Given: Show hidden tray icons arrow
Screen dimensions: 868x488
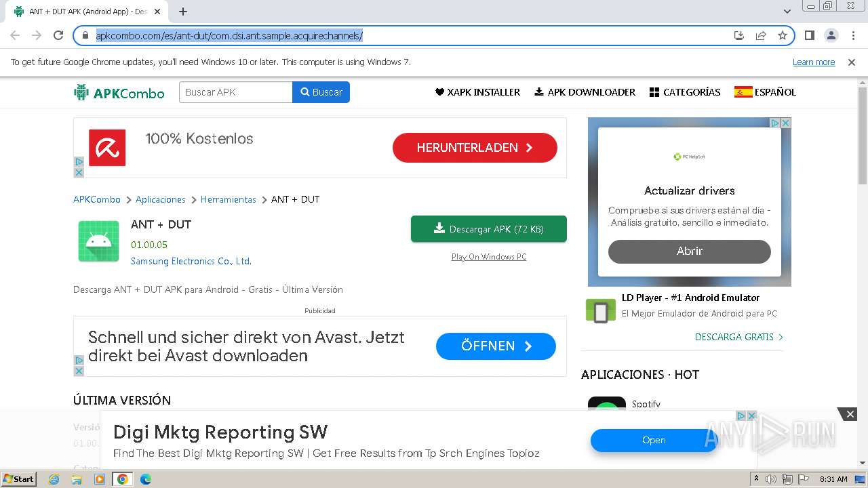Looking at the screenshot, I should point(756,479).
